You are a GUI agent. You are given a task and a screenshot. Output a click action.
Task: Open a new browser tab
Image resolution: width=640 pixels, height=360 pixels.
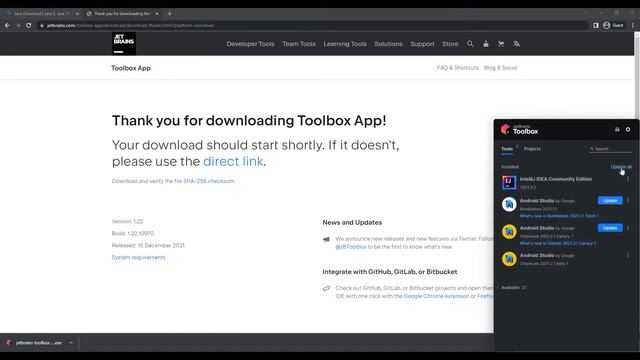169,13
